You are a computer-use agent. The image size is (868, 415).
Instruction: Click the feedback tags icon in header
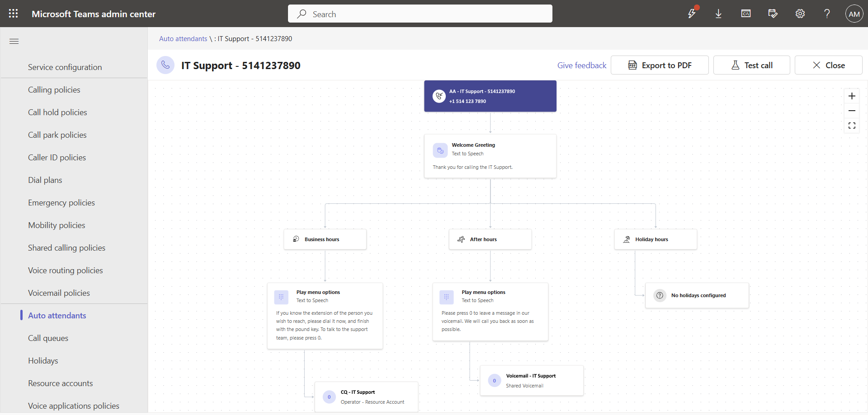tap(773, 14)
